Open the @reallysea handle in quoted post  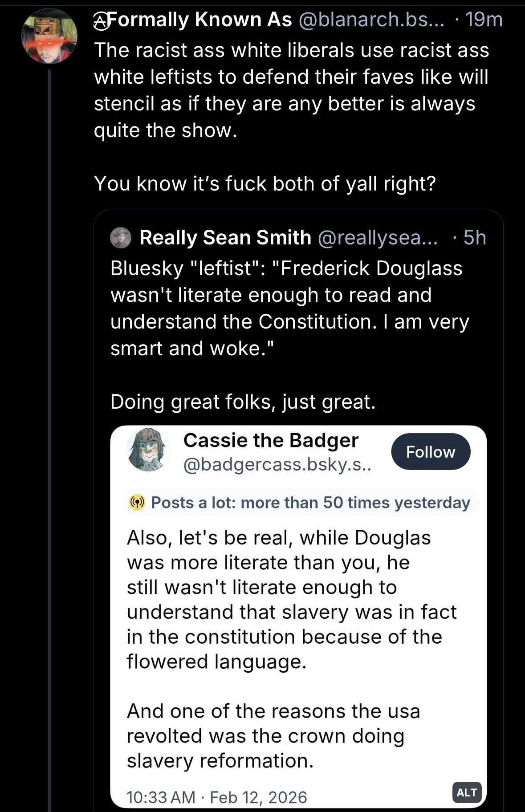(x=378, y=238)
